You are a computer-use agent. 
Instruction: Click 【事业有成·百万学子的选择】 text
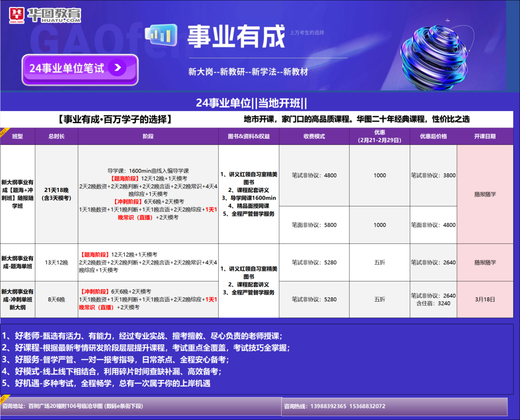115,119
